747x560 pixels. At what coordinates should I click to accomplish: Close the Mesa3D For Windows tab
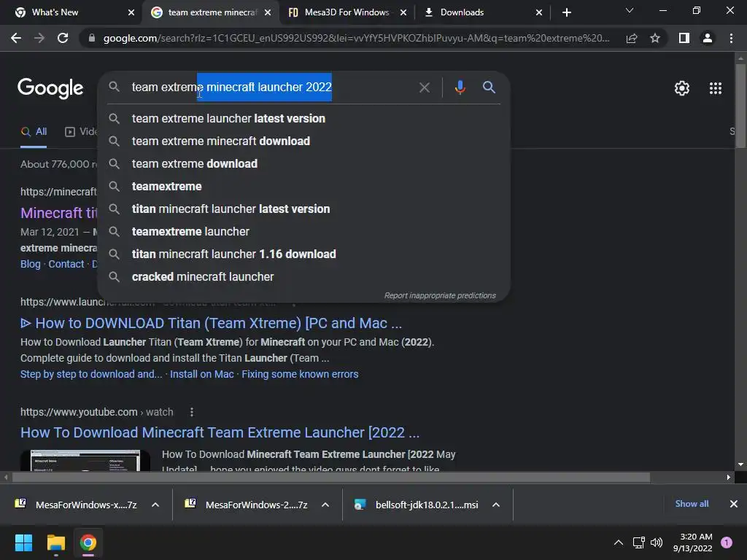click(x=403, y=12)
